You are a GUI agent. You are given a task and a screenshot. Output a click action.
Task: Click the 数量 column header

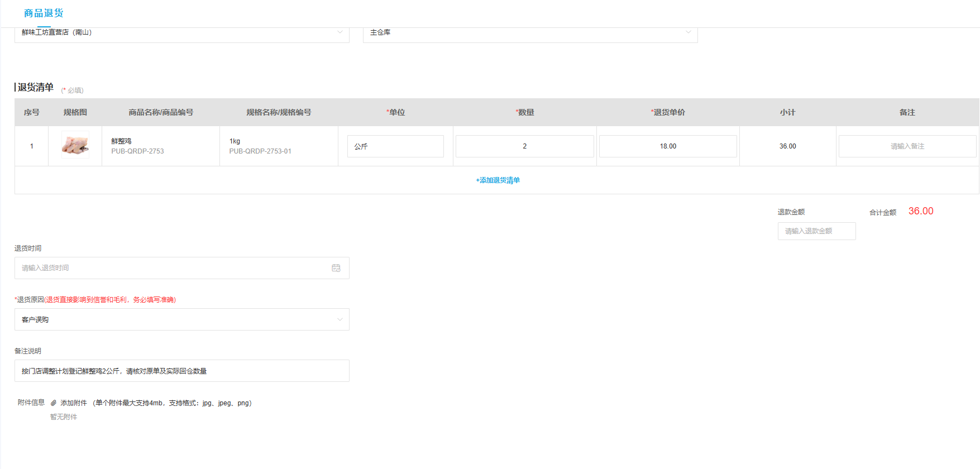pos(525,112)
